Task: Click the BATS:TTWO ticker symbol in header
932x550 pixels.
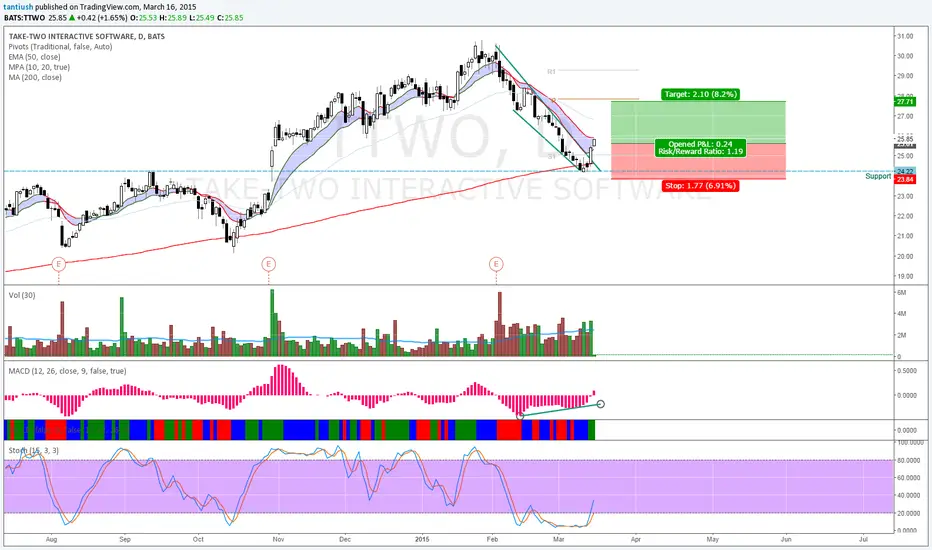Action: [24, 18]
